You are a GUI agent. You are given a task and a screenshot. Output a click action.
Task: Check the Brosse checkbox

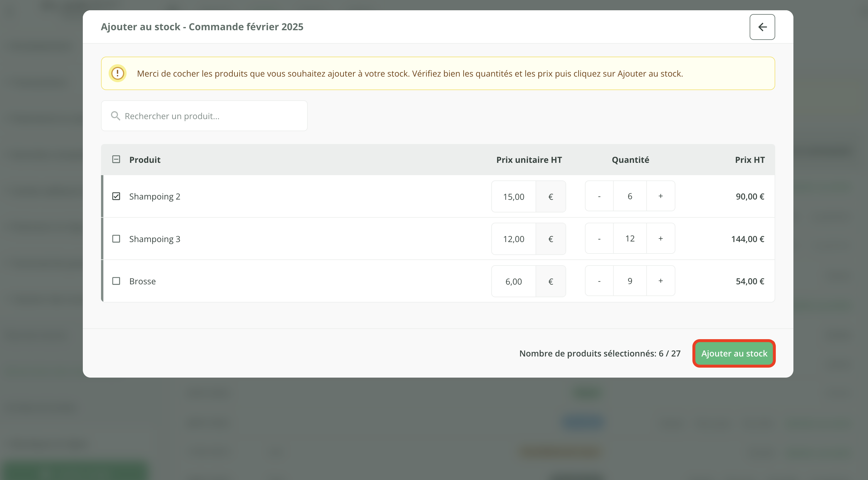[116, 281]
